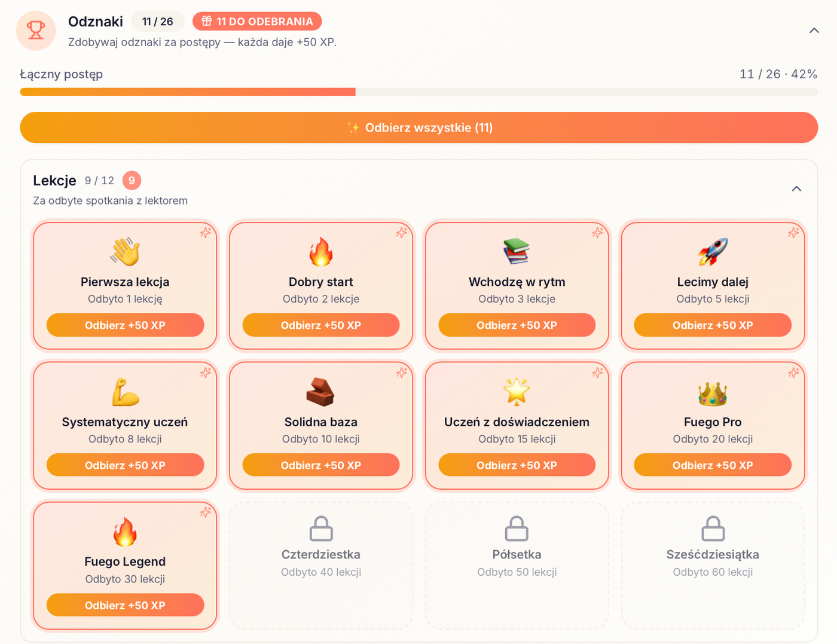Screen dimensions: 837x644
Task: Click the '9 / 12' lessons count
Action: point(99,181)
